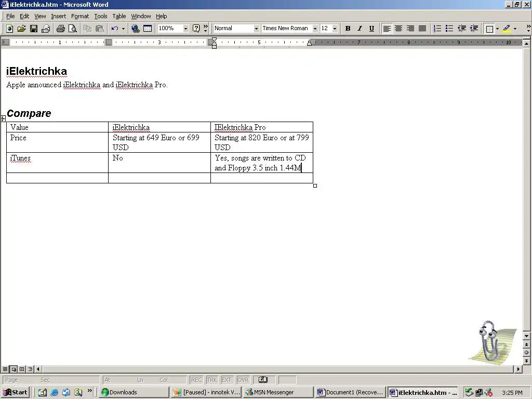Expand the border style dropdown arrow

click(497, 29)
